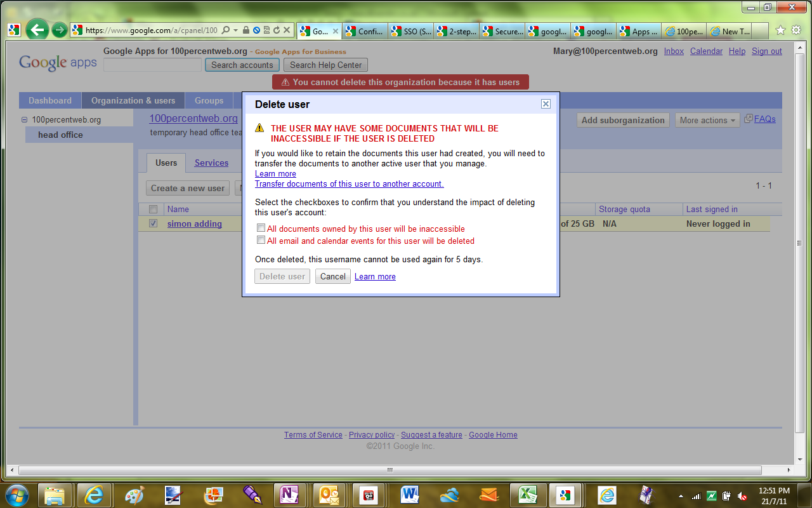Image resolution: width=812 pixels, height=508 pixels.
Task: Click the address bar refresh icon
Action: (x=276, y=30)
